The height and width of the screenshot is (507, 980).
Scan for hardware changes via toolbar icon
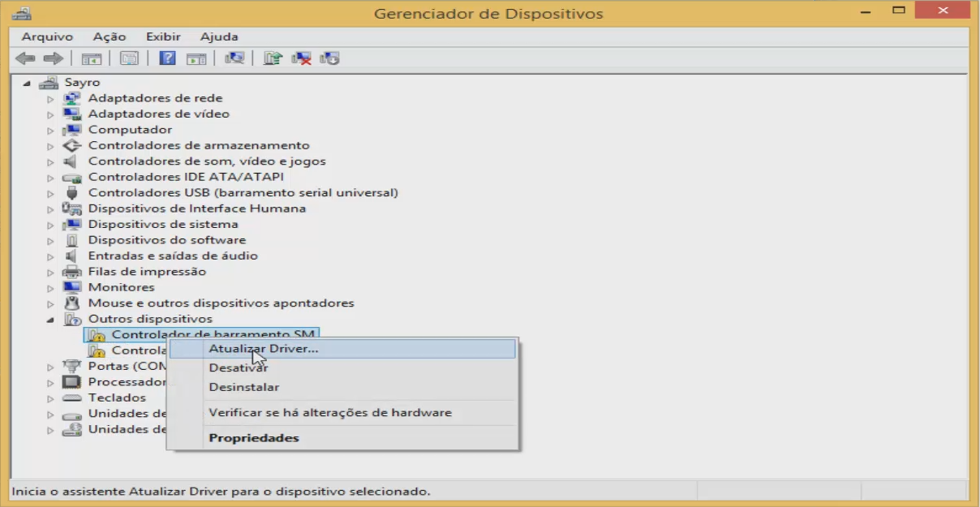pos(234,58)
